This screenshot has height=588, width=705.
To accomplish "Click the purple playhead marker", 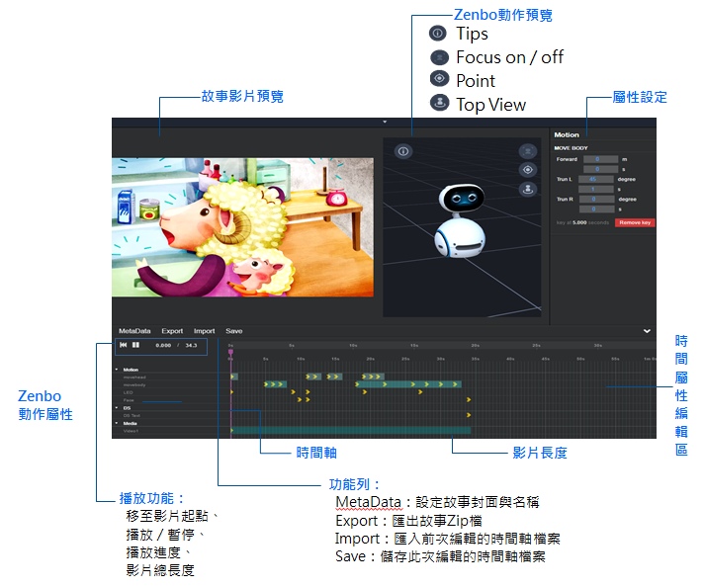I will tap(230, 352).
